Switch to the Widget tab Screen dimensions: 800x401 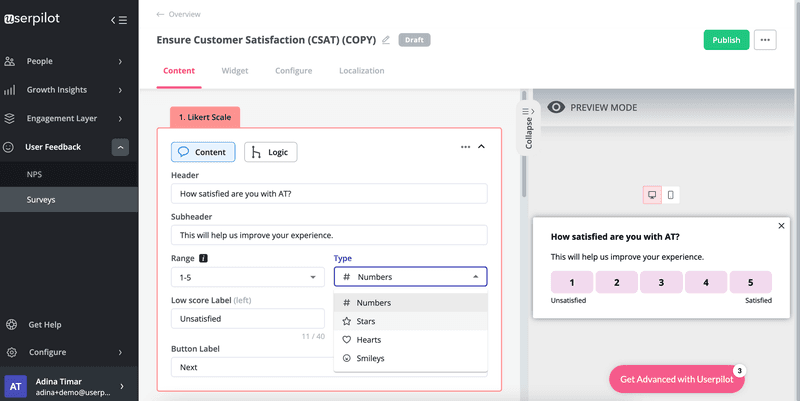[235, 71]
